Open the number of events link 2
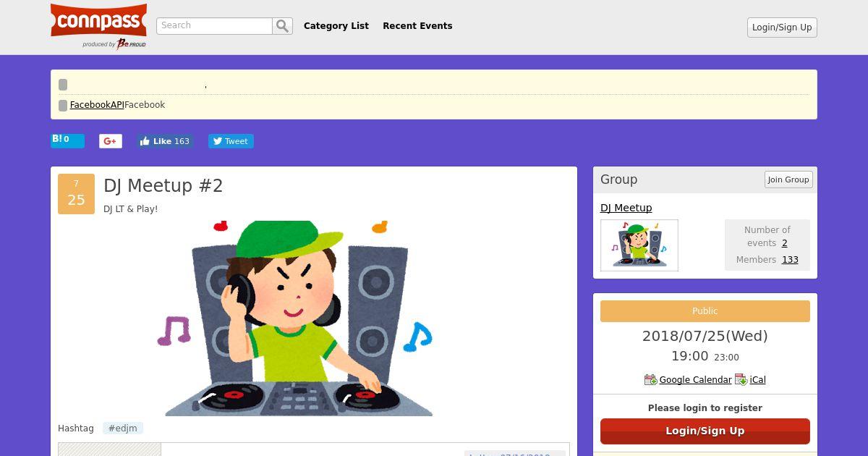Screen dimensions: 868x456 tap(784, 243)
